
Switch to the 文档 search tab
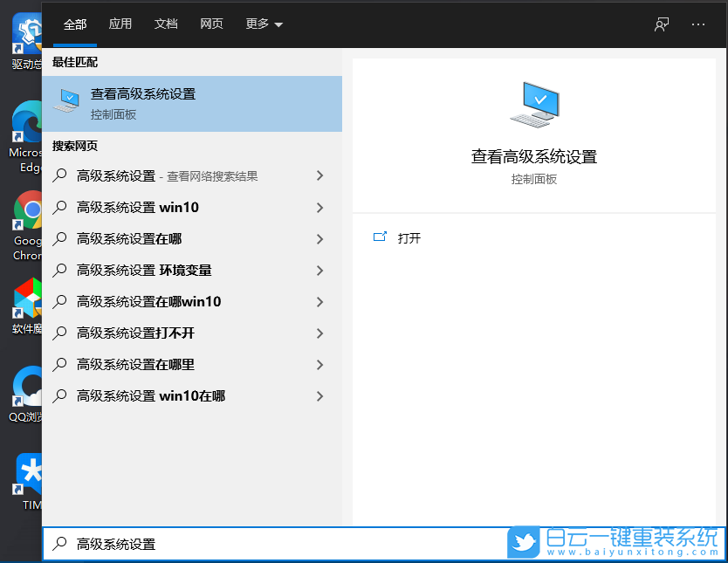point(166,24)
